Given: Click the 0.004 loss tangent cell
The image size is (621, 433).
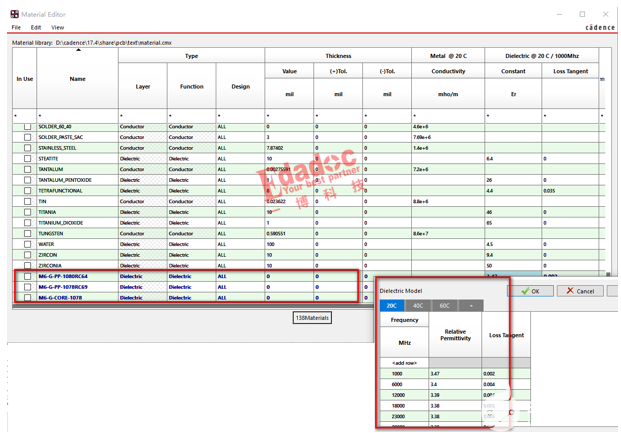Looking at the screenshot, I should pyautogui.click(x=506, y=384).
